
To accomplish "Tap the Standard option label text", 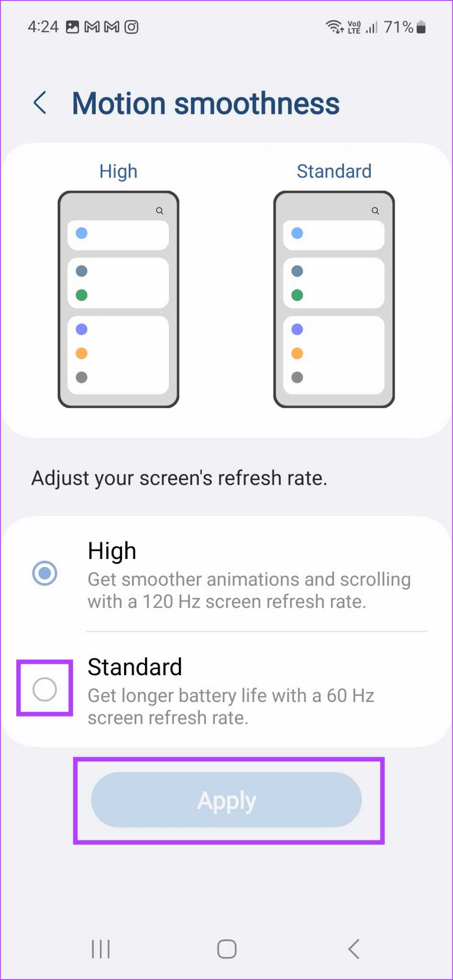I will click(134, 666).
